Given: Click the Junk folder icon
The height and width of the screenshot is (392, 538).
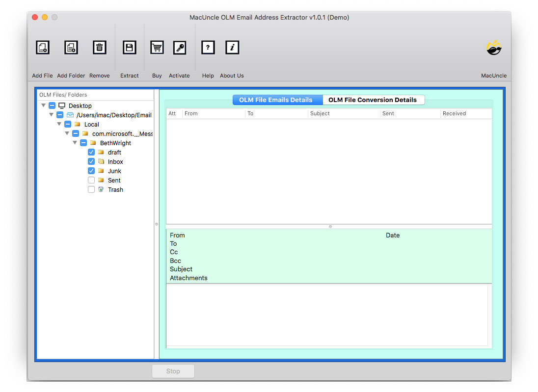Looking at the screenshot, I should coord(101,170).
